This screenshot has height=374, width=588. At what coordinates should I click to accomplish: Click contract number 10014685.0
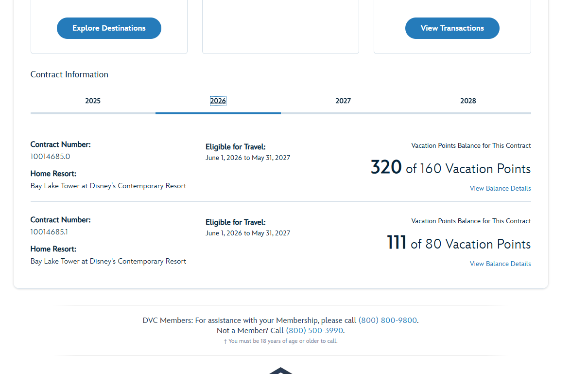point(50,157)
